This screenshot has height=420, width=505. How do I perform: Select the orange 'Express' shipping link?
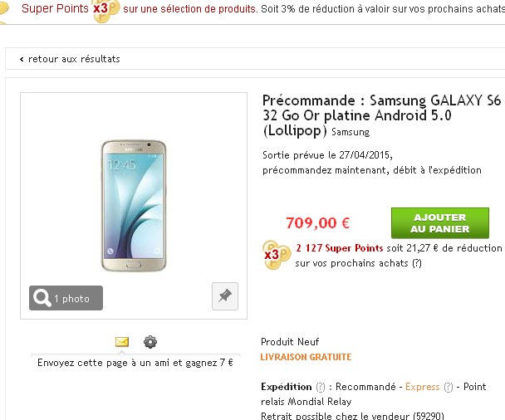(422, 387)
